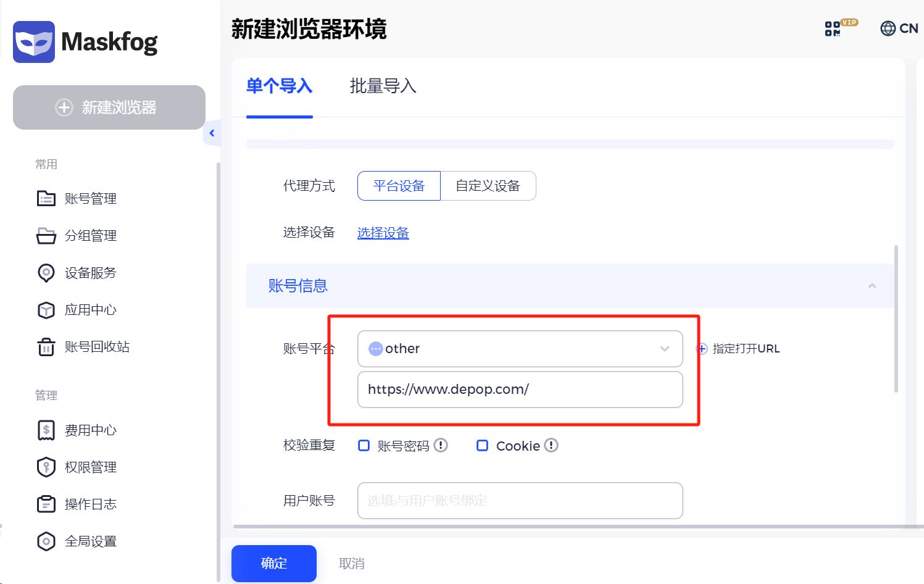The width and height of the screenshot is (924, 584).
Task: Click the 费用中心 dollar receipt icon
Action: tap(46, 430)
